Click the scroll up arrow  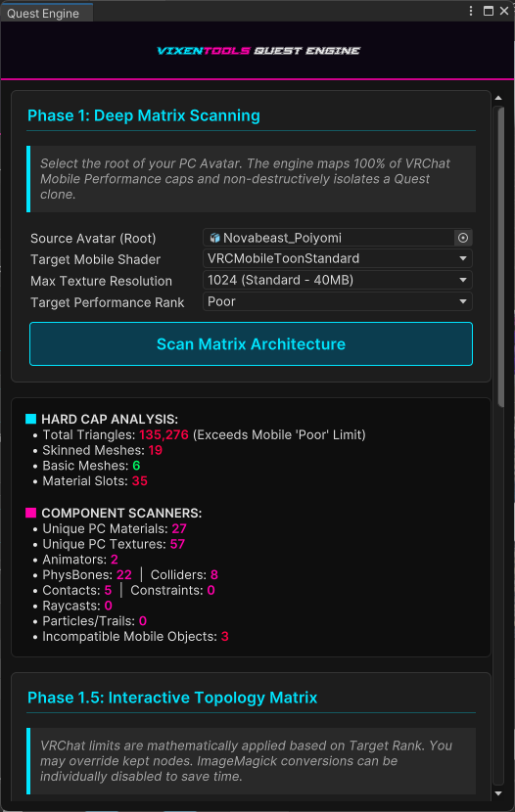(x=498, y=98)
